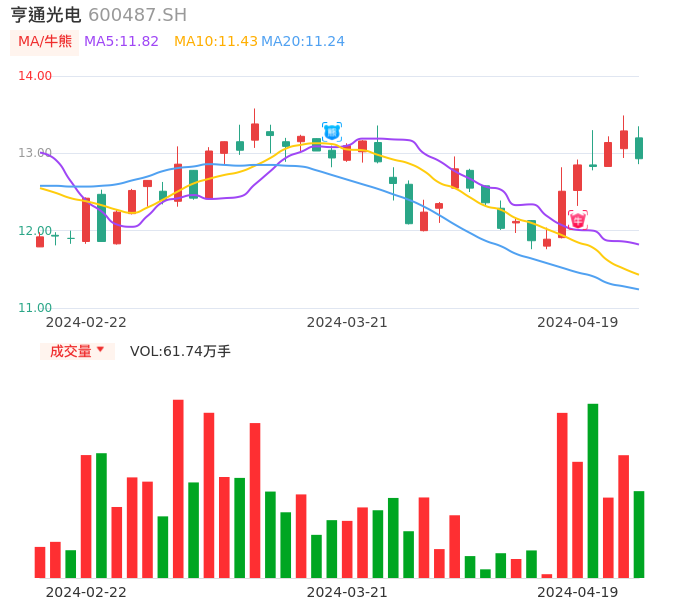Click the 14.00 price axis label
686x606 pixels.
(36, 76)
